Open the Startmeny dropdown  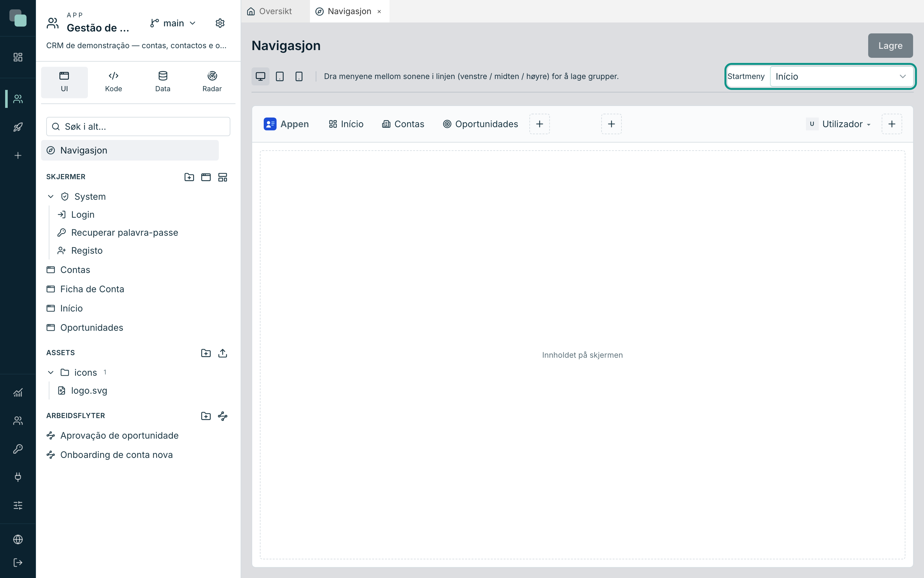[841, 76]
